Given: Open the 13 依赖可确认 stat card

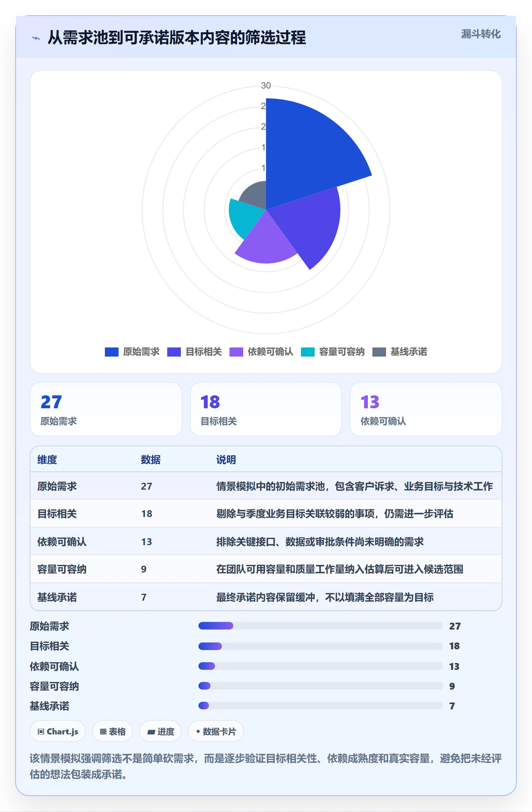Looking at the screenshot, I should click(x=426, y=409).
